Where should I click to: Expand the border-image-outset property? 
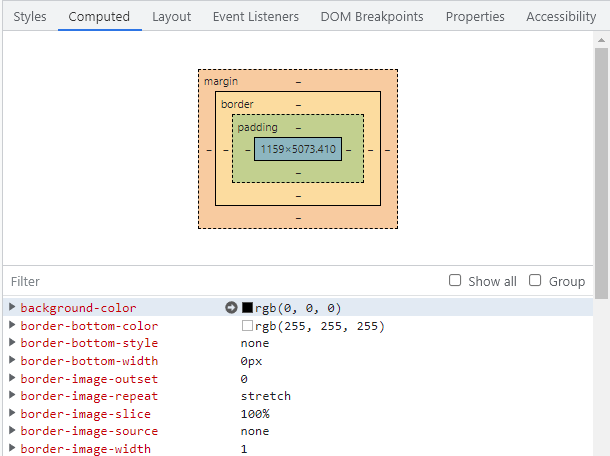point(12,378)
